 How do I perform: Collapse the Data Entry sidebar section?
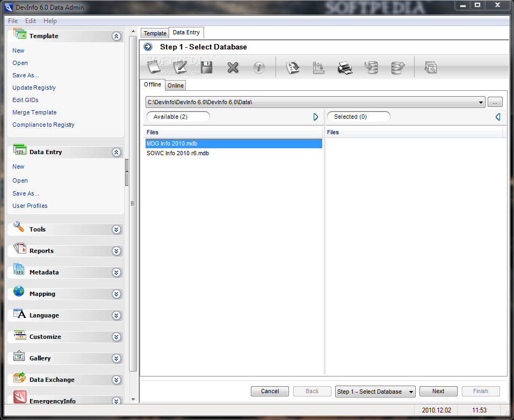[x=117, y=152]
